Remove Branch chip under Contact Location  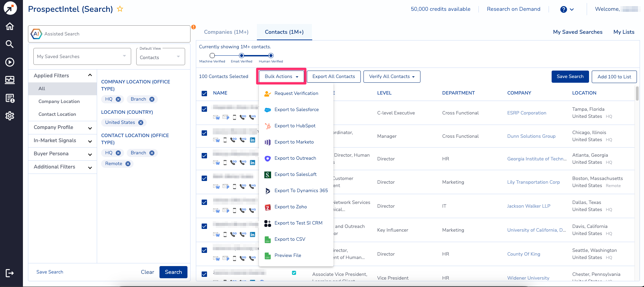(x=152, y=153)
